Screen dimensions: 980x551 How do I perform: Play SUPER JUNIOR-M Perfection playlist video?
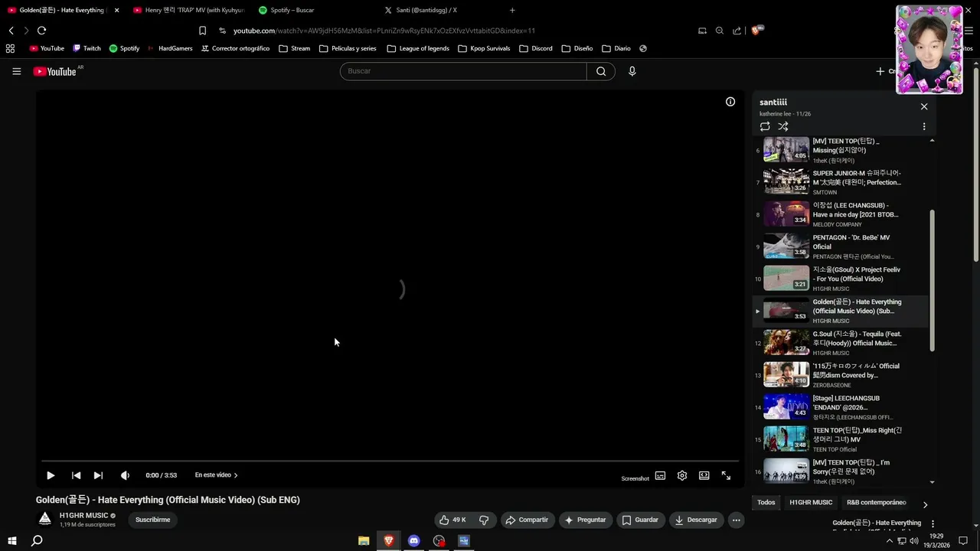(x=840, y=182)
